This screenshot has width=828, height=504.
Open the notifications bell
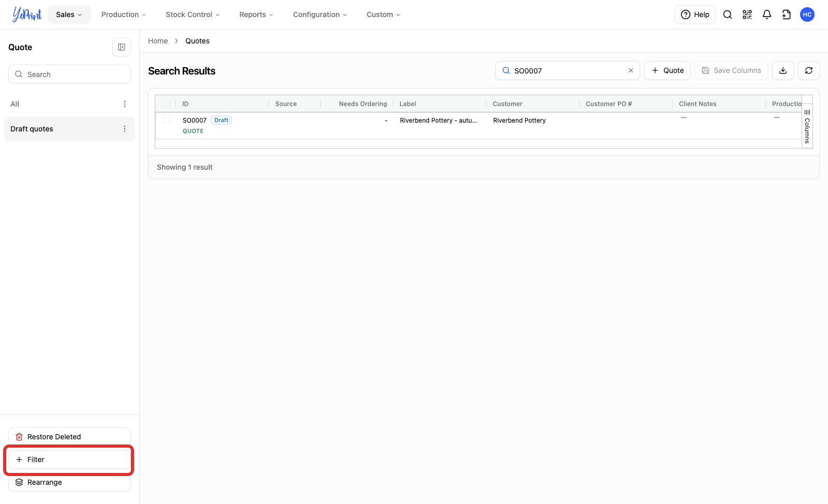tap(767, 14)
